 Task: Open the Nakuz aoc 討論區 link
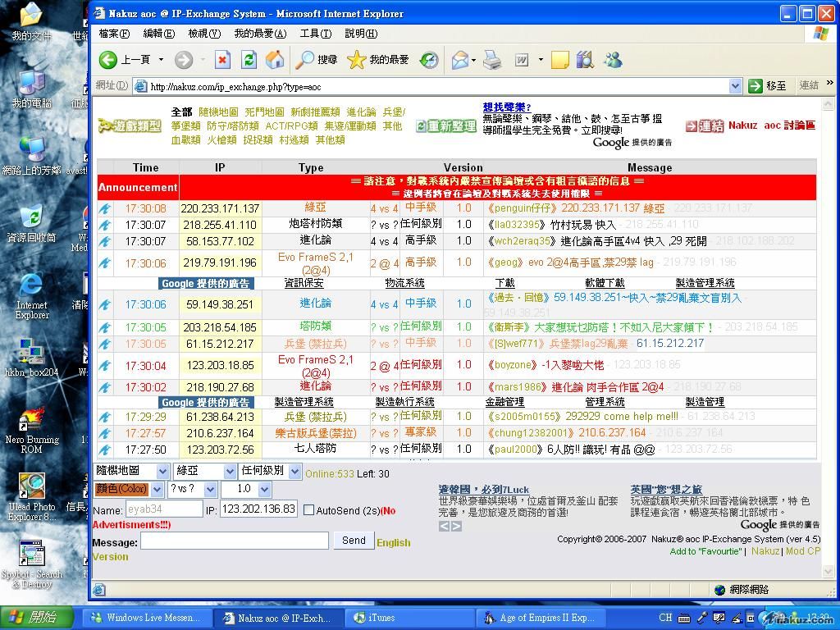tap(771, 126)
